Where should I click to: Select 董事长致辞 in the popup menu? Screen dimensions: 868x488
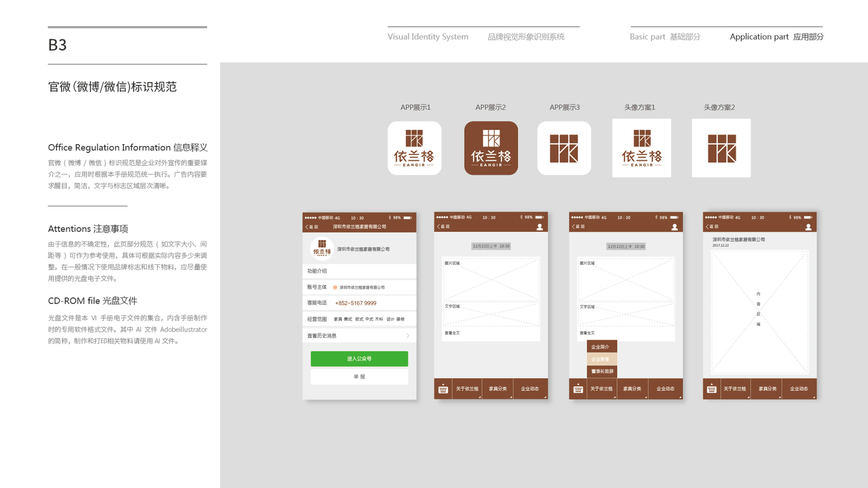click(x=601, y=371)
